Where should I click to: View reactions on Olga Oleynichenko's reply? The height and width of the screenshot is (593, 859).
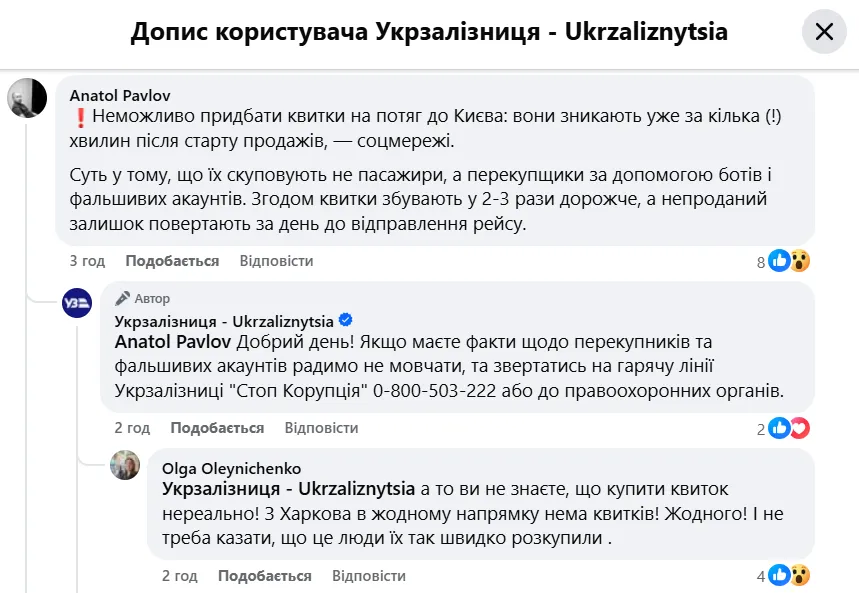pyautogui.click(x=789, y=576)
